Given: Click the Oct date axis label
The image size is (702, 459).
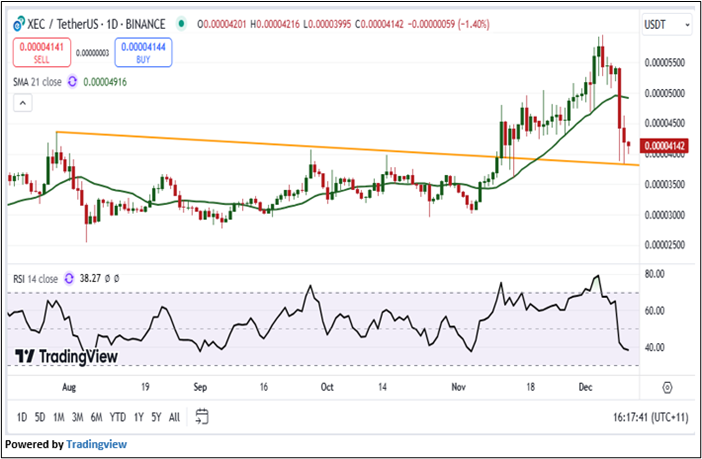Looking at the screenshot, I should [x=327, y=387].
